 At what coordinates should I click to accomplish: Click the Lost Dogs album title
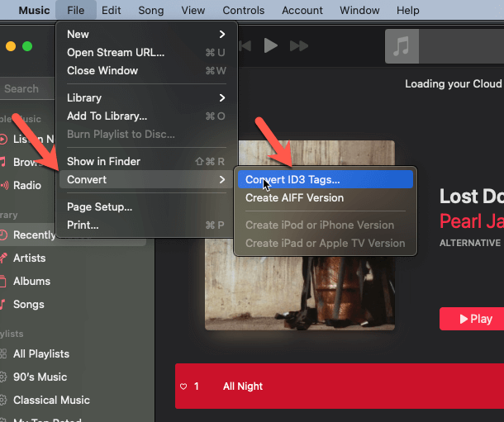click(472, 196)
